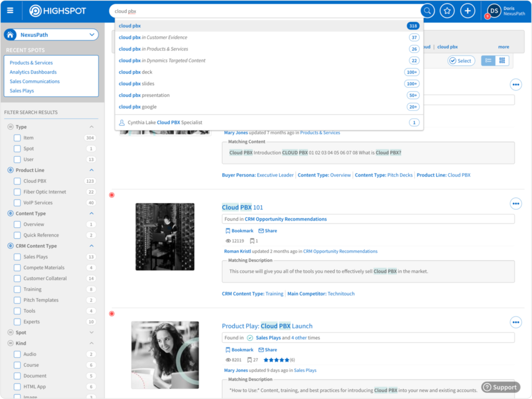532x399 pixels.
Task: Collapse the Content Type filter section
Action: [91, 214]
